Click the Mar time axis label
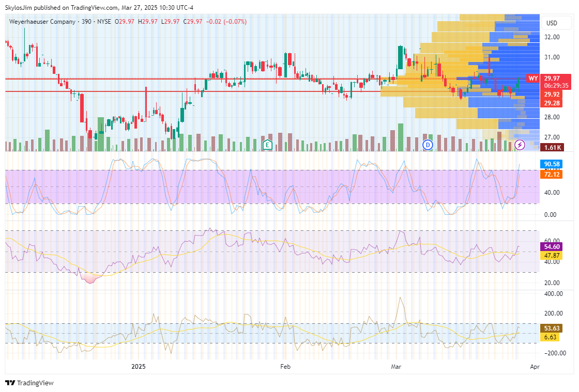Image resolution: width=579 pixels, height=392 pixels. click(x=396, y=367)
